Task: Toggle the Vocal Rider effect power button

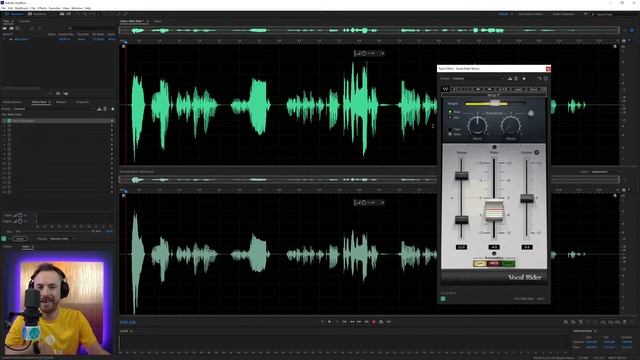Action: pos(443,299)
